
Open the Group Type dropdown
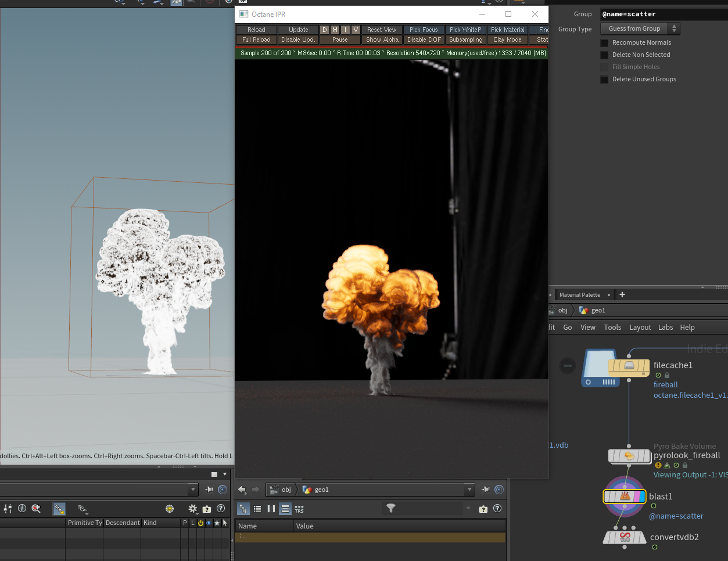[640, 28]
